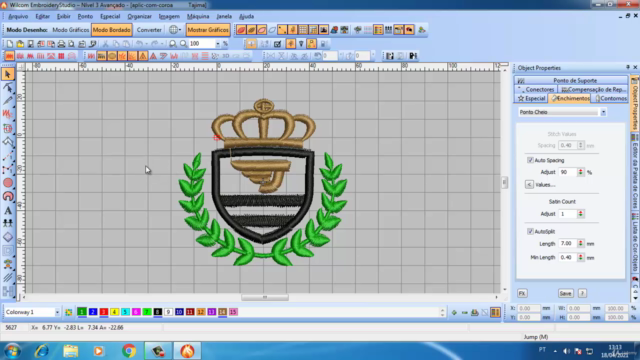The width and height of the screenshot is (640, 360).
Task: Click the Undo arrow icon
Action: click(139, 44)
